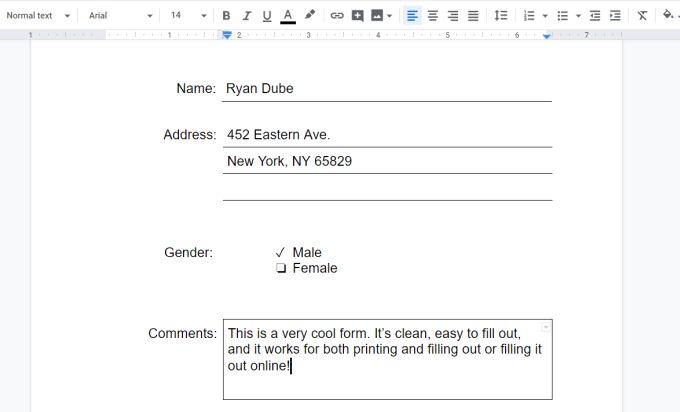Click the Male checkmark
The width and height of the screenshot is (680, 412).
pyautogui.click(x=280, y=252)
